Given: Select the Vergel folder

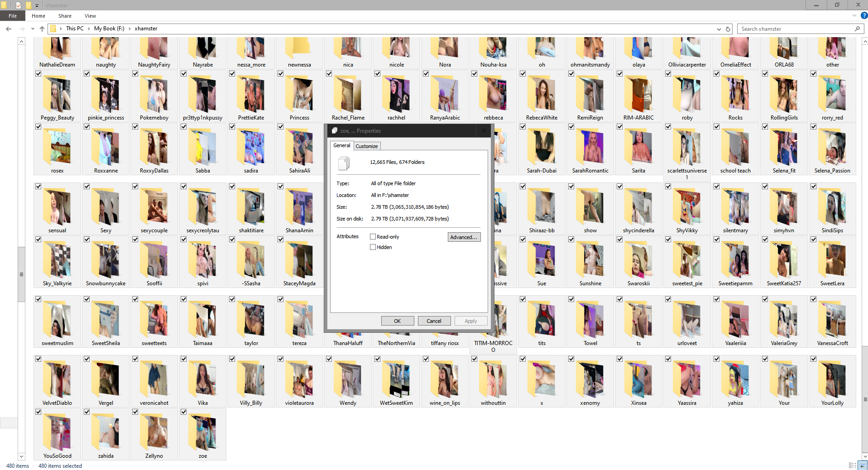Looking at the screenshot, I should click(x=106, y=381).
